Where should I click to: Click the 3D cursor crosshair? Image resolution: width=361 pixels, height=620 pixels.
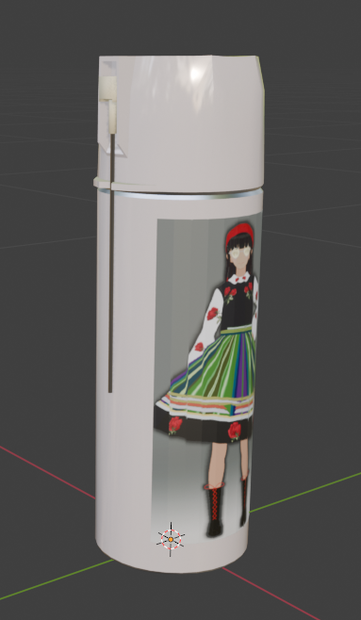(170, 539)
